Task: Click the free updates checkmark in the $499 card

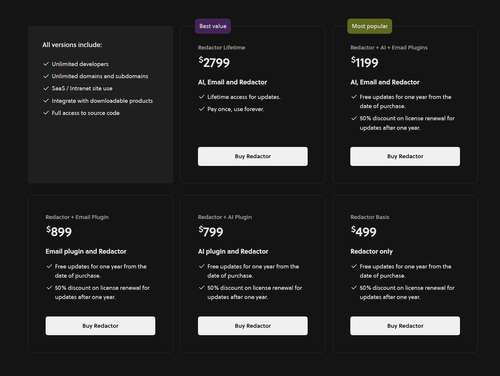Action: coord(354,266)
